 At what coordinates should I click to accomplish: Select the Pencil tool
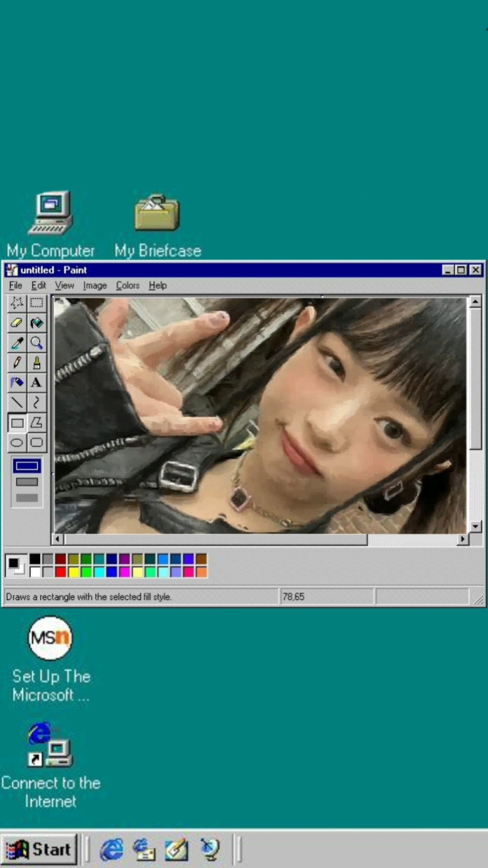click(x=17, y=363)
